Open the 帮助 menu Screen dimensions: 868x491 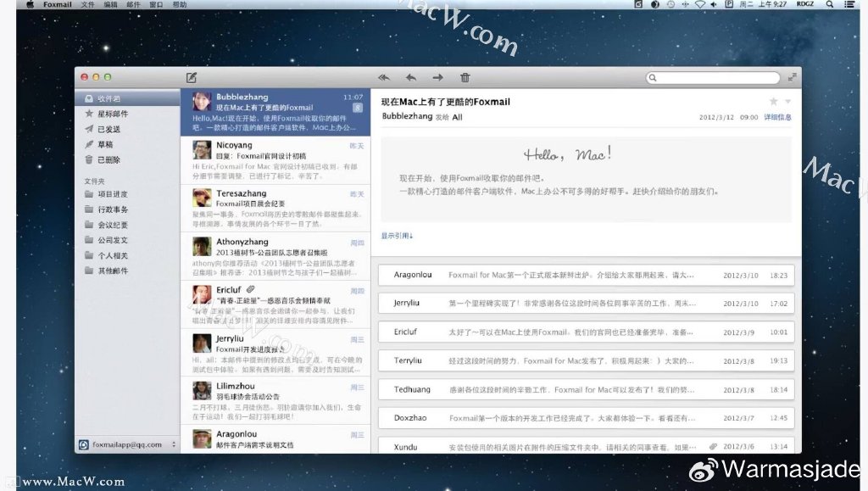[x=180, y=4]
